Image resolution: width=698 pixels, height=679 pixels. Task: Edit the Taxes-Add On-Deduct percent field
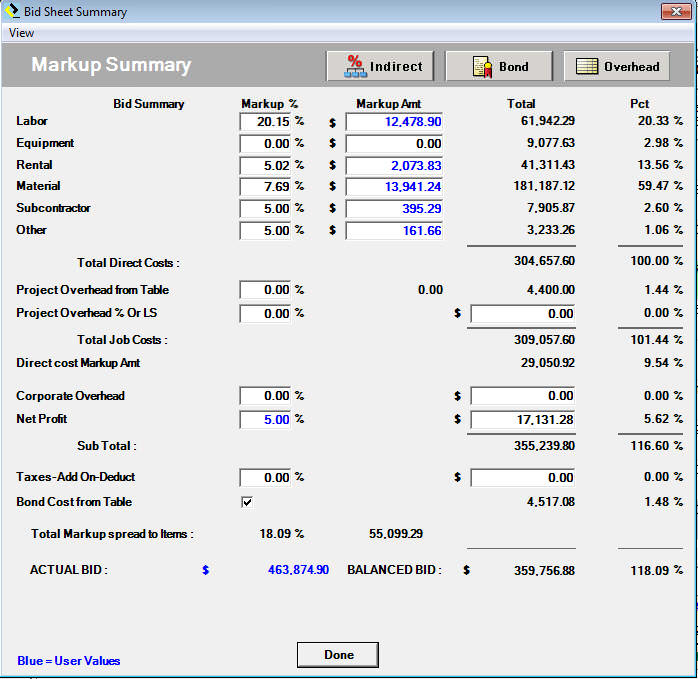coord(265,477)
